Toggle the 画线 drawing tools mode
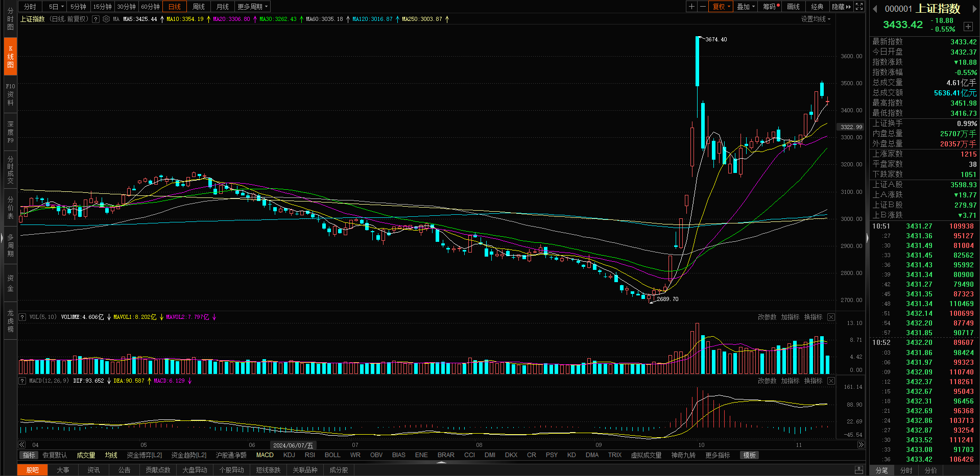 pyautogui.click(x=793, y=7)
